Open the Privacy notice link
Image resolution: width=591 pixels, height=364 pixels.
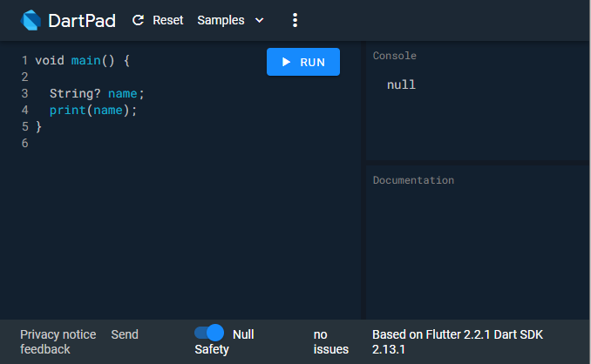(x=58, y=334)
